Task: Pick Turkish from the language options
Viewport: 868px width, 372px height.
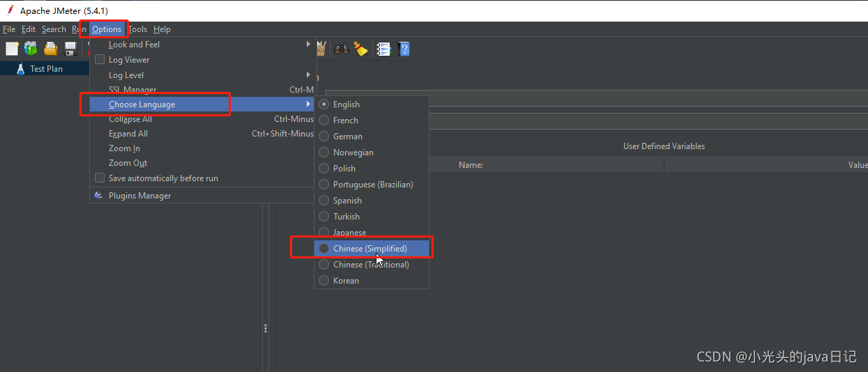Action: tap(372, 217)
